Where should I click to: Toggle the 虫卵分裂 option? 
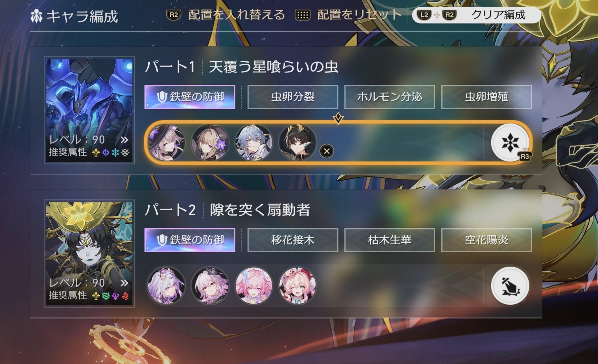pos(293,97)
